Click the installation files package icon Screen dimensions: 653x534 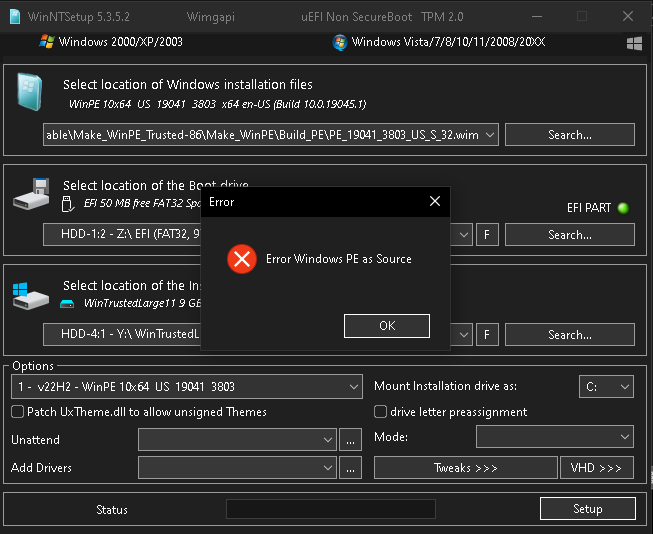click(29, 93)
